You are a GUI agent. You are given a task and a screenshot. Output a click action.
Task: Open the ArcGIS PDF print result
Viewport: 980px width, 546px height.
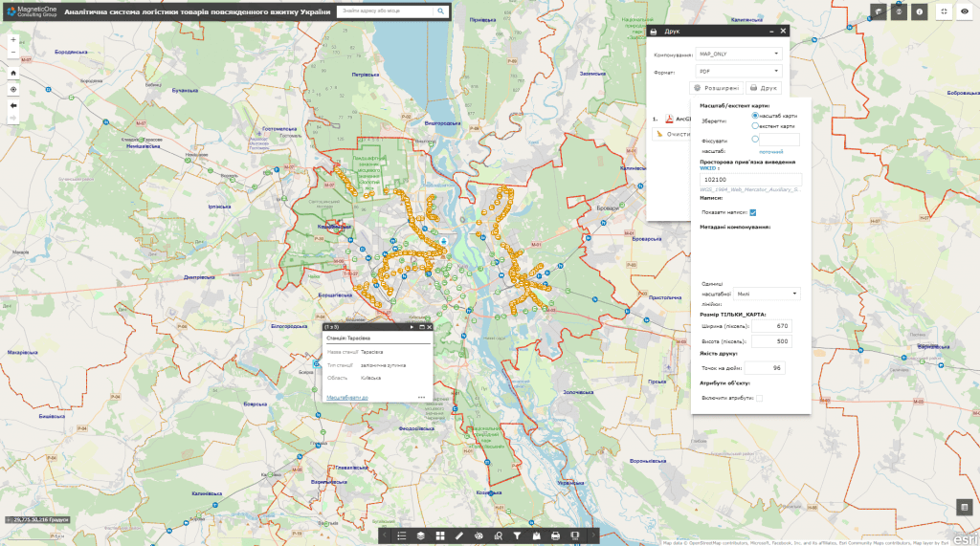(679, 119)
